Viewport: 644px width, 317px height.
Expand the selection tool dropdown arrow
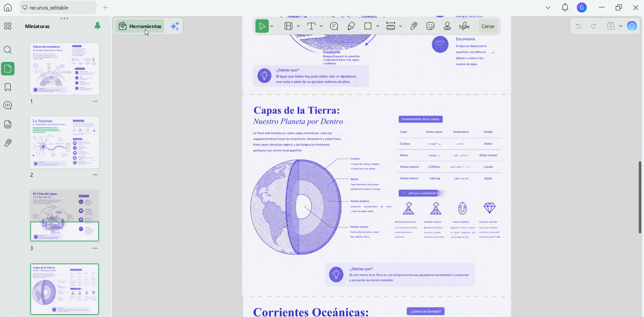pos(272,26)
